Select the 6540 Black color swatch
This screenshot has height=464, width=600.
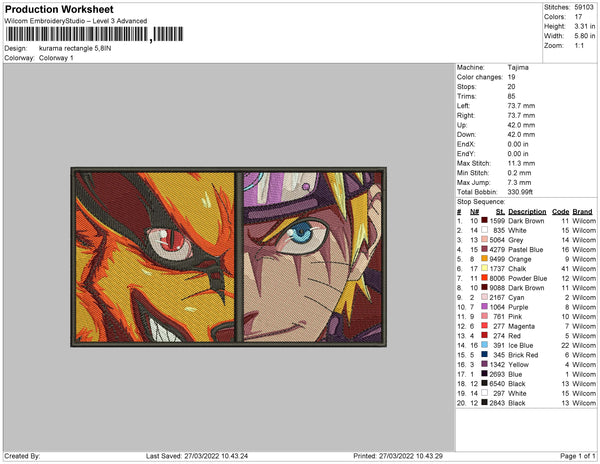pos(484,383)
